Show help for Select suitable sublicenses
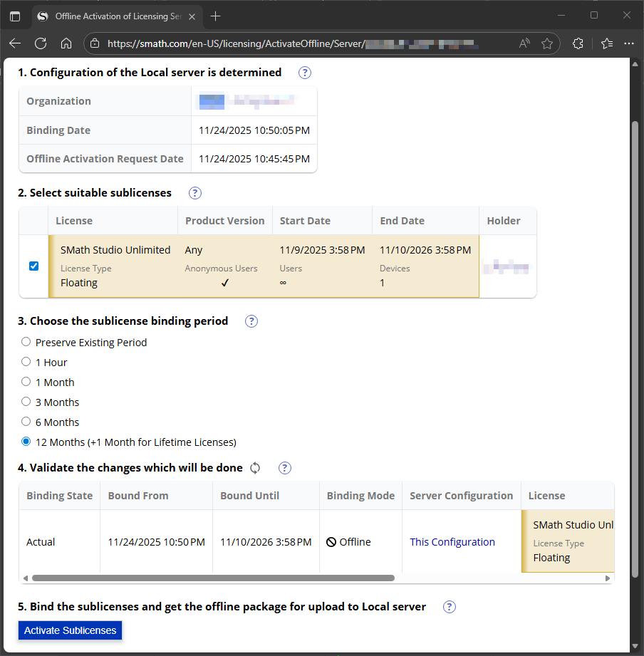 pyautogui.click(x=195, y=193)
